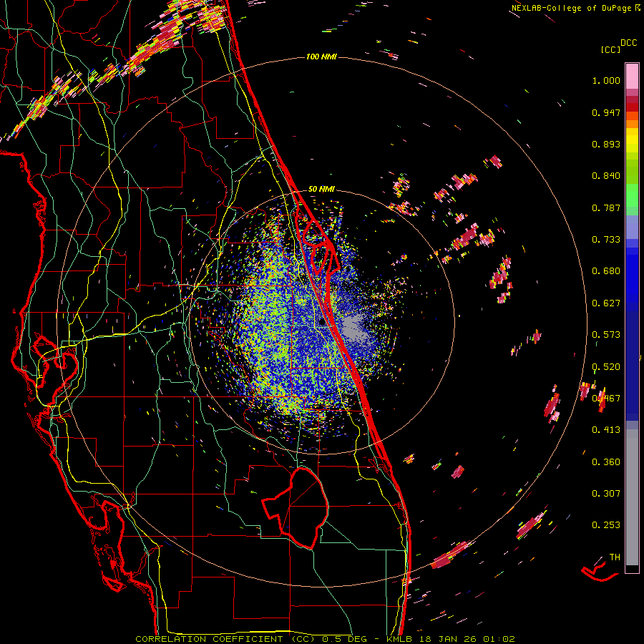This screenshot has width=644, height=644.
Task: Click the 0.787 scale value
Action: [606, 208]
